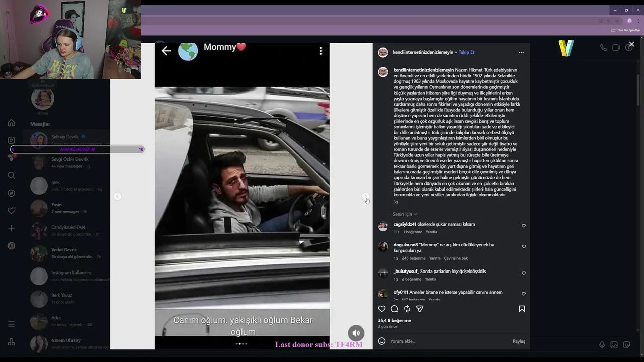Open hamburger More menu in sidebar
Screen dimensions: 644x362
click(11, 324)
